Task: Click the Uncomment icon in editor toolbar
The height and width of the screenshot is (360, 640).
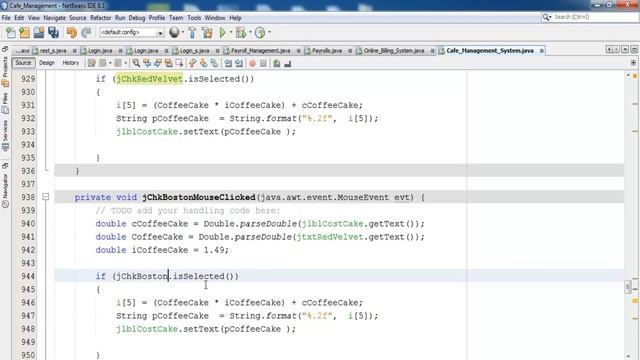Action: coord(288,63)
